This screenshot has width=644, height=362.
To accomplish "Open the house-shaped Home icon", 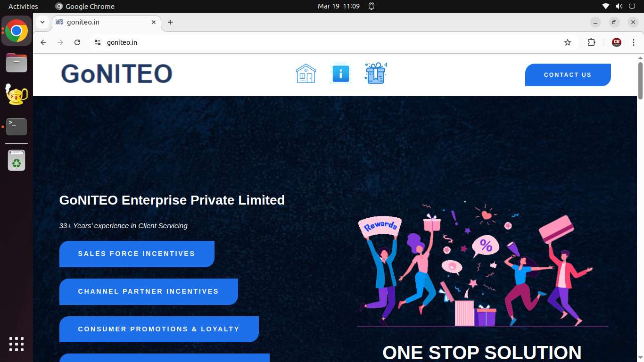I will 305,74.
